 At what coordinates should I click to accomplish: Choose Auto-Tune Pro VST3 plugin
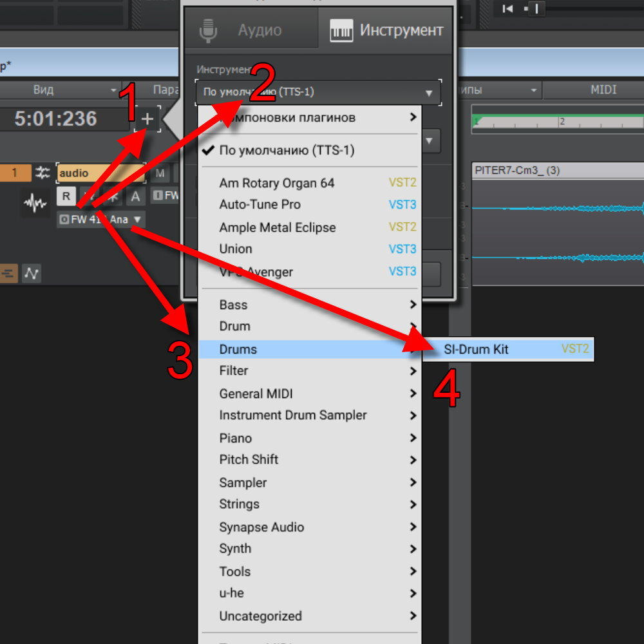[x=310, y=205]
